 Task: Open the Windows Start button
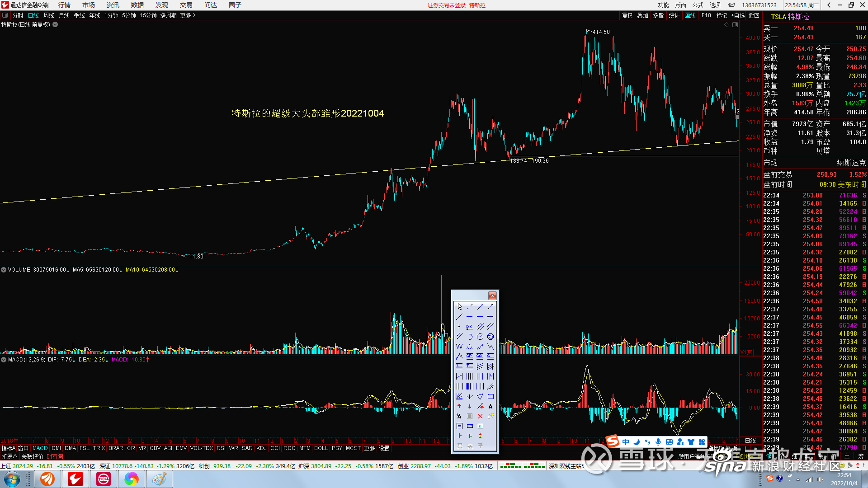click(12, 479)
